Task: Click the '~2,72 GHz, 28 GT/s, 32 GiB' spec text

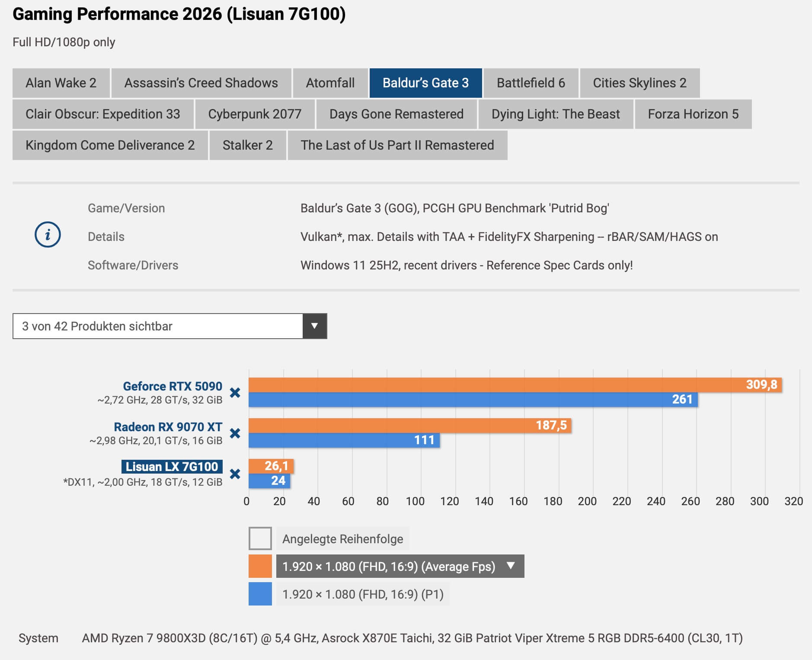Action: (160, 400)
